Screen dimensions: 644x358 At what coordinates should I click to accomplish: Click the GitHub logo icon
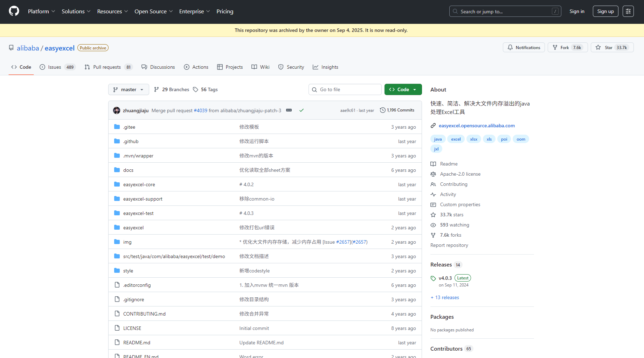pyautogui.click(x=14, y=11)
